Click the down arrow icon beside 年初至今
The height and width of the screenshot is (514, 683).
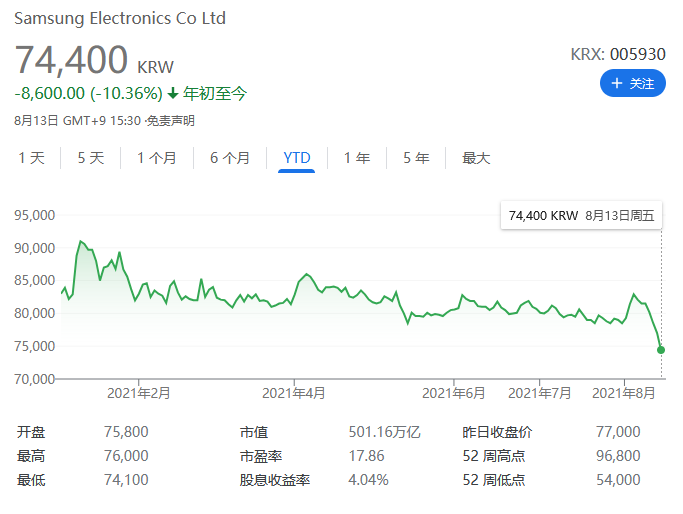click(173, 93)
